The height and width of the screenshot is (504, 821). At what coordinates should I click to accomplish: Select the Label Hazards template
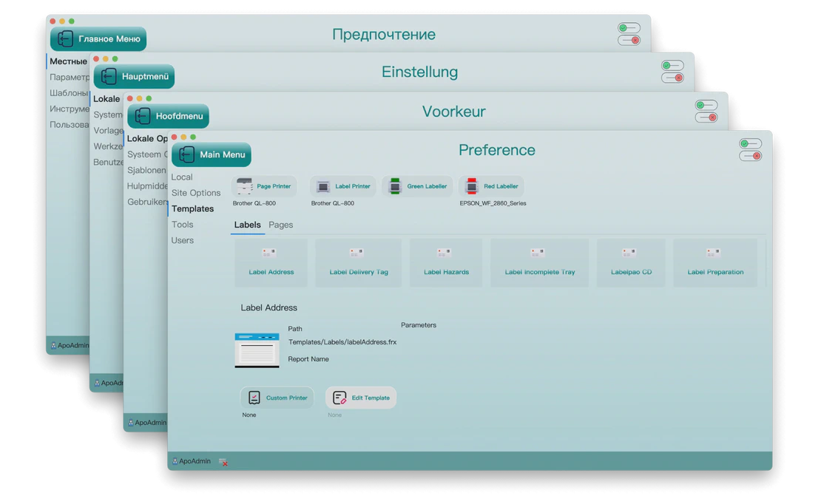point(446,262)
